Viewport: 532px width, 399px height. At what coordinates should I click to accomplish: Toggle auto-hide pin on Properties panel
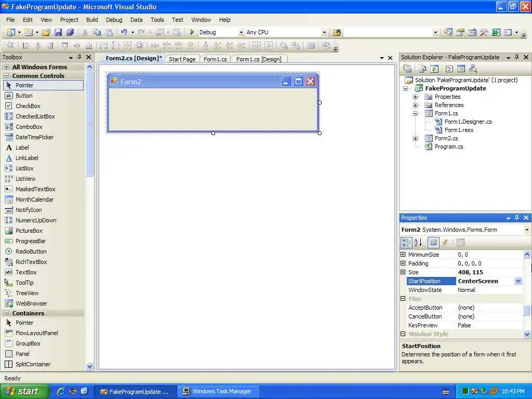517,218
